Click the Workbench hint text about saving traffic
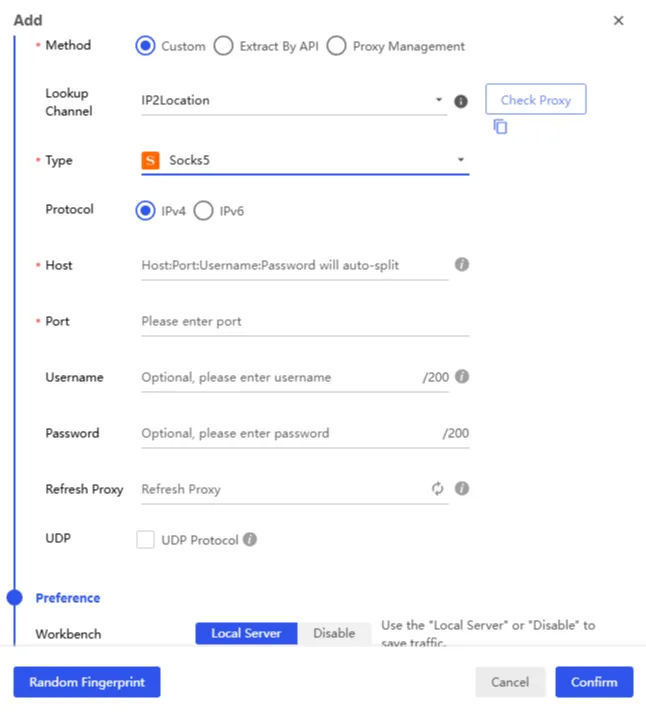 [488, 634]
